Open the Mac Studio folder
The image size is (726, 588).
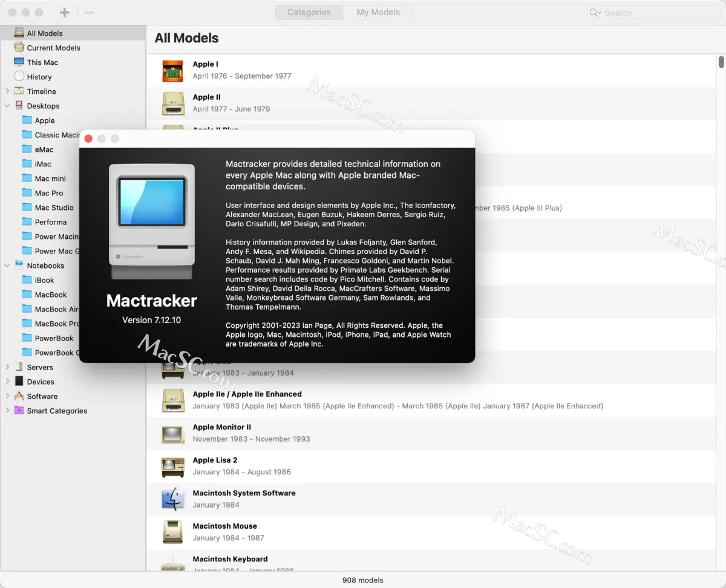pyautogui.click(x=54, y=207)
